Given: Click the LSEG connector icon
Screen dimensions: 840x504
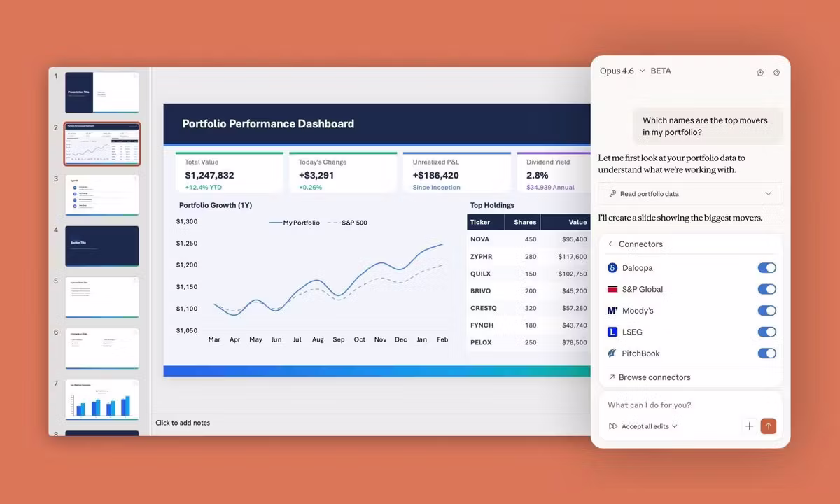Looking at the screenshot, I should pos(612,332).
